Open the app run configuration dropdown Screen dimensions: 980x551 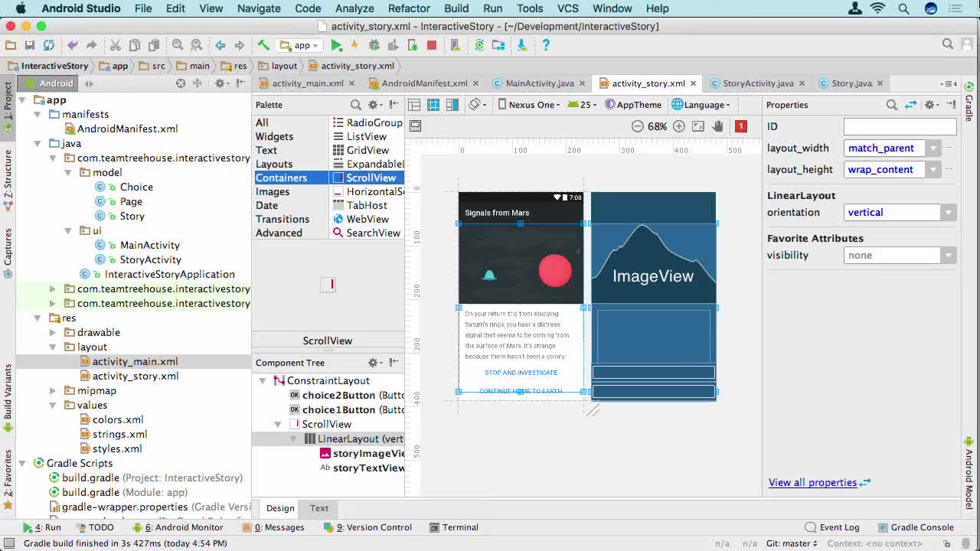coord(299,45)
